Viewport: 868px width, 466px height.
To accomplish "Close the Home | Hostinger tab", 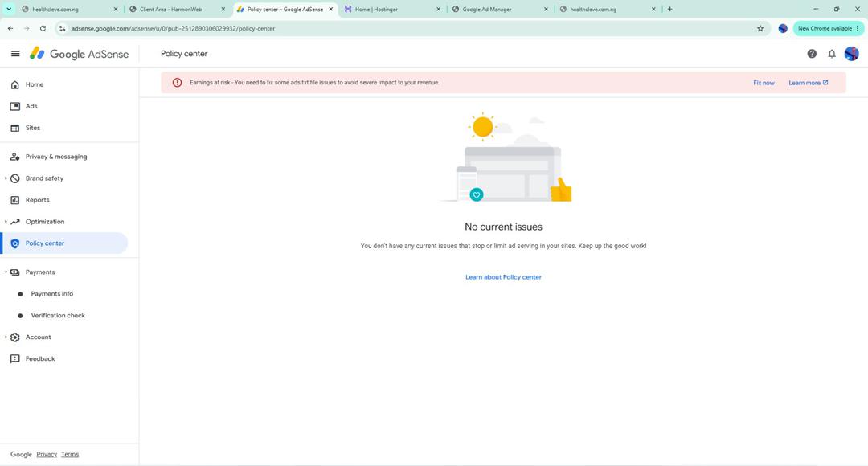I will coord(439,10).
